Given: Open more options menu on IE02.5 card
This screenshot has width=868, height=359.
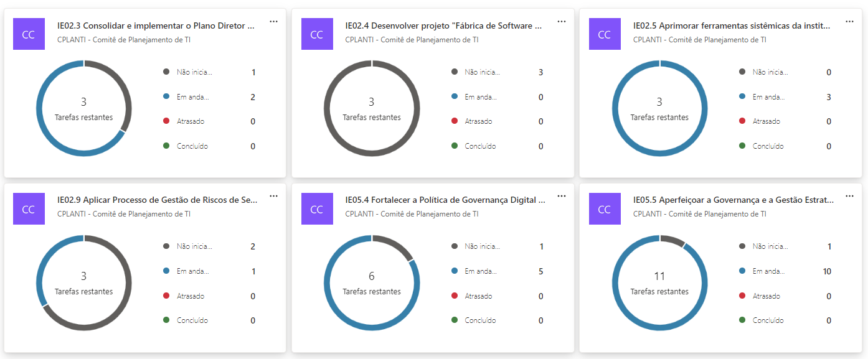Looking at the screenshot, I should pyautogui.click(x=849, y=21).
